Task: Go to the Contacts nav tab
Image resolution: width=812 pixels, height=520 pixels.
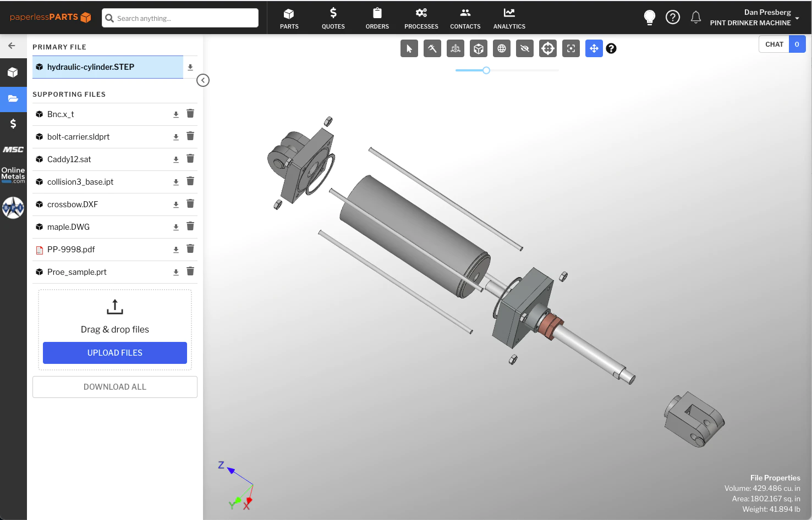Action: pos(465,18)
